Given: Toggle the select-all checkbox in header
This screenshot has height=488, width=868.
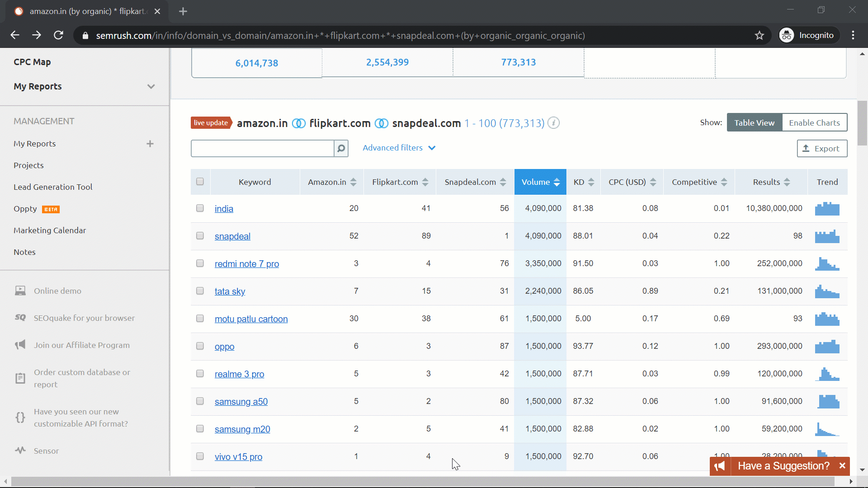Looking at the screenshot, I should (x=200, y=182).
